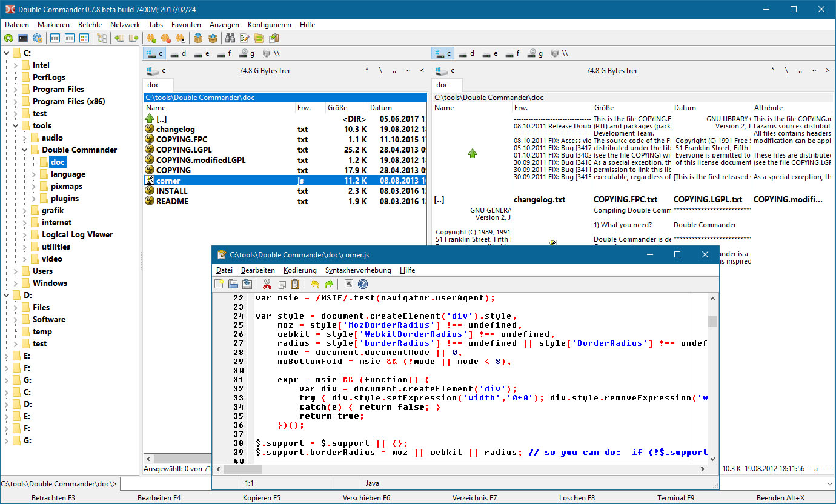Expand the language folder tree node
Image resolution: width=836 pixels, height=504 pixels.
(x=34, y=174)
